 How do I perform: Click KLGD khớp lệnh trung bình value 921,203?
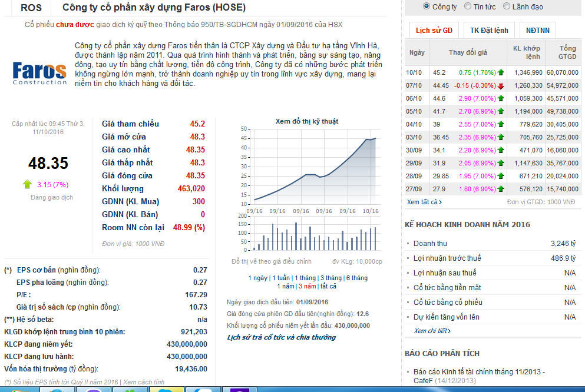[x=194, y=331]
